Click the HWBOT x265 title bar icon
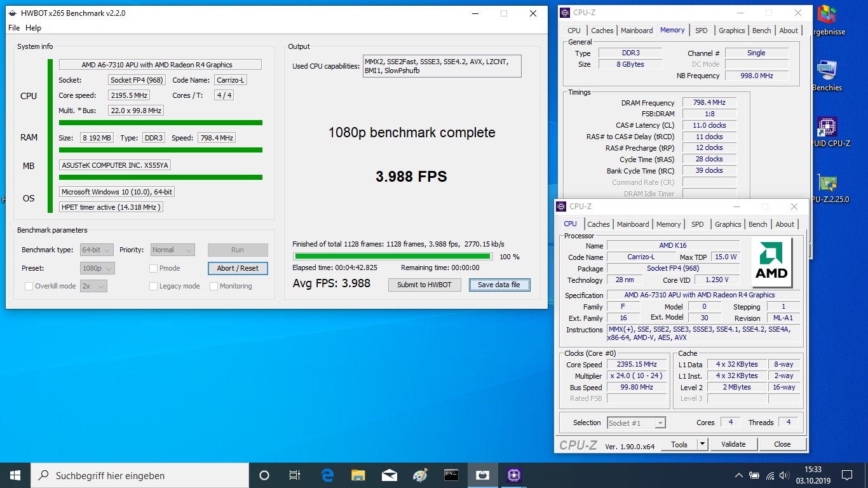The width and height of the screenshot is (868, 488). pyautogui.click(x=13, y=13)
